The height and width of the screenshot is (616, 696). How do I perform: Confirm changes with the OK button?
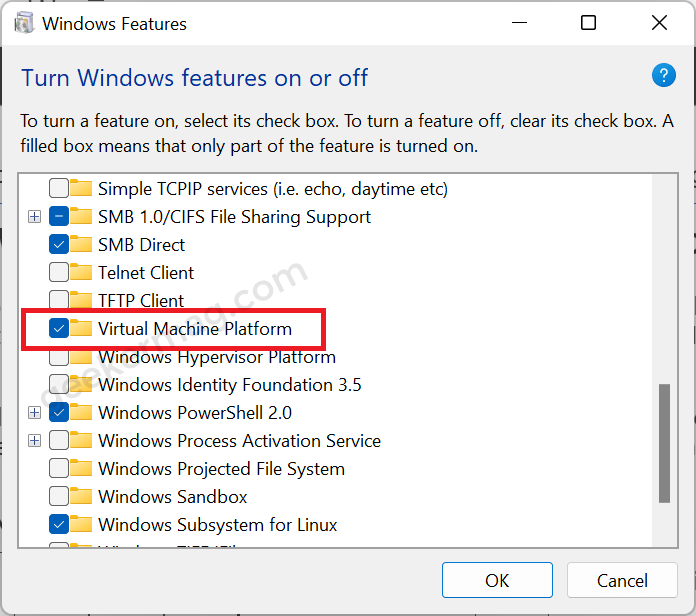tap(497, 580)
